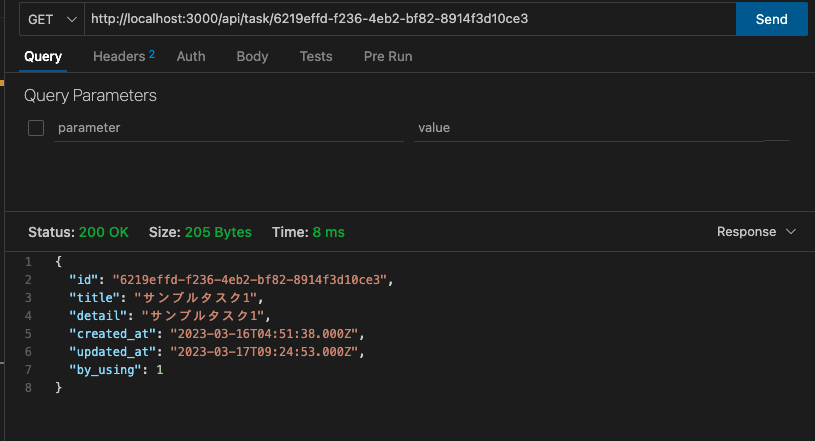Click the parameter name input field
815x441 pixels.
click(229, 128)
